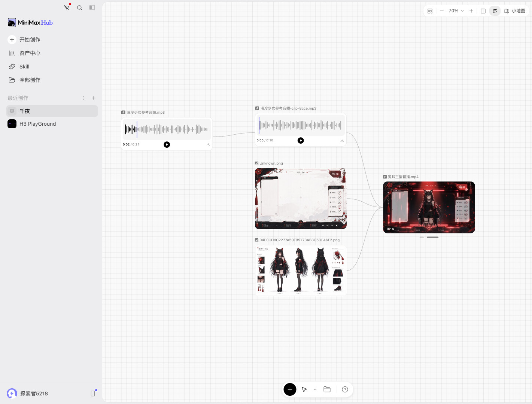Click the 清冷少女参考音频.mp3 node title
Screen dimensions: 532x404
coord(146,112)
